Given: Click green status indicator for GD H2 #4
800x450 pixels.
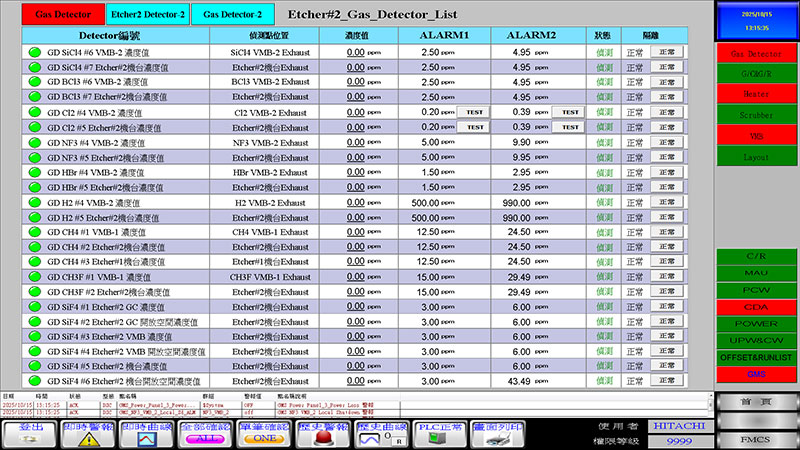Looking at the screenshot, I should click(35, 202).
